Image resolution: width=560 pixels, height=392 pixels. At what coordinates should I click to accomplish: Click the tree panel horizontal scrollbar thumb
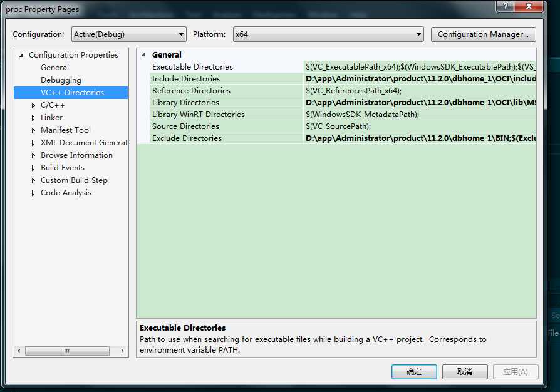pos(67,351)
